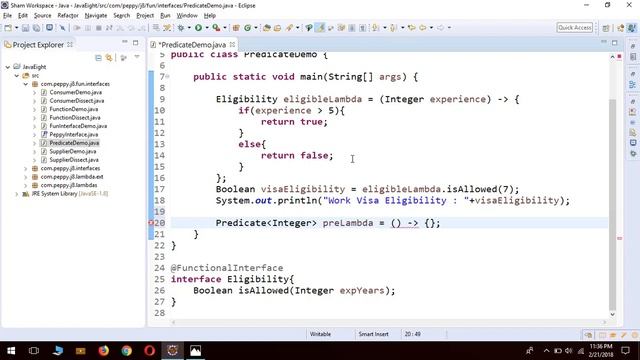Select SupplierDemo.java in the tree
This screenshot has height=360, width=640.
[73, 151]
